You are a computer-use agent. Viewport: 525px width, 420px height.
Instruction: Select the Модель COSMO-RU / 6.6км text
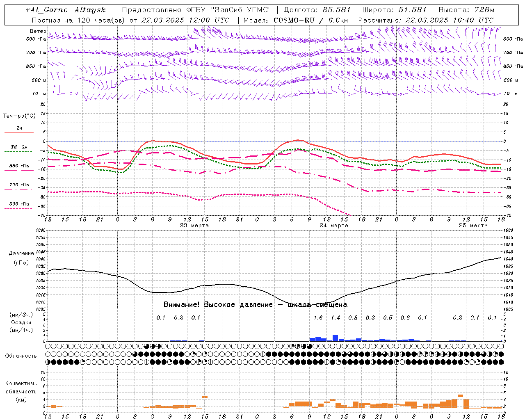click(x=295, y=20)
